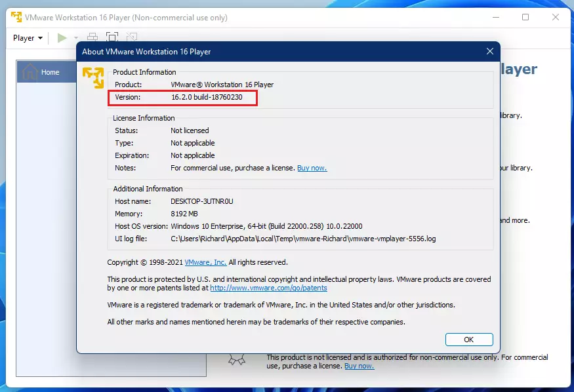Click Send Ctrl+Alt+Del toolbar icon
574x392 pixels.
pyautogui.click(x=92, y=37)
